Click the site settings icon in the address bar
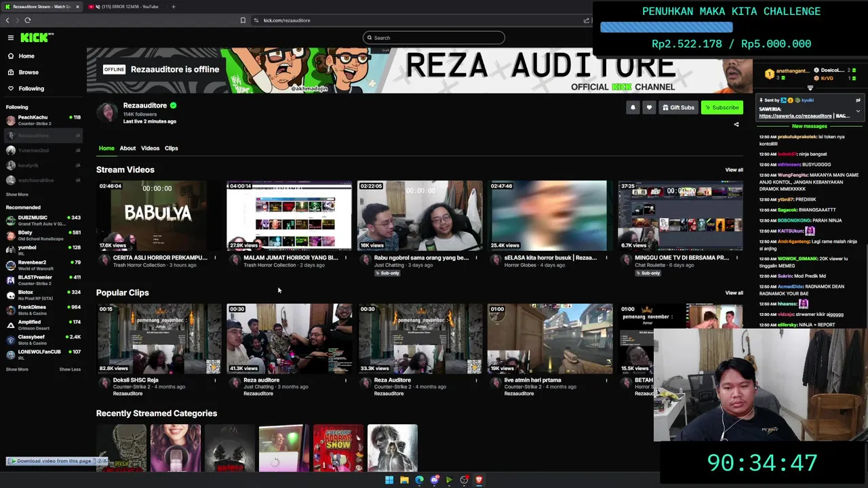 tap(256, 20)
